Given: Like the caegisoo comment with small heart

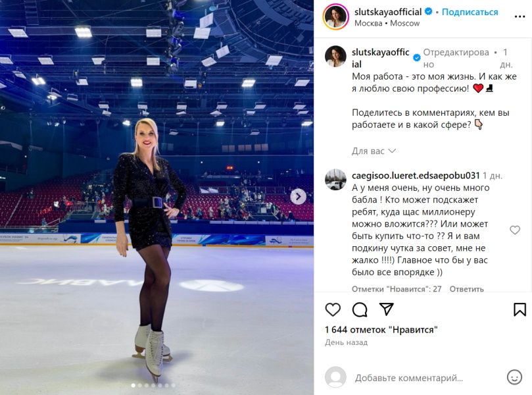Looking at the screenshot, I should click(x=515, y=230).
